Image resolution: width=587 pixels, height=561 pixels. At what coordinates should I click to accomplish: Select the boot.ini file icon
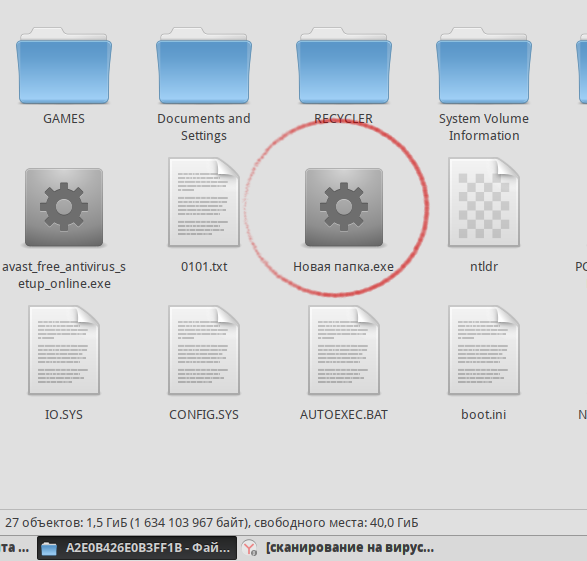pyautogui.click(x=484, y=350)
